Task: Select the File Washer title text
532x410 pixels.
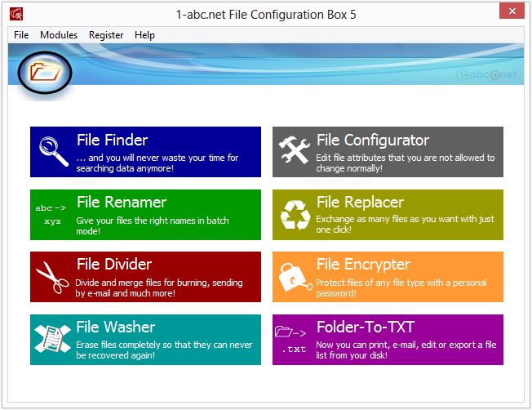Action: 115,327
